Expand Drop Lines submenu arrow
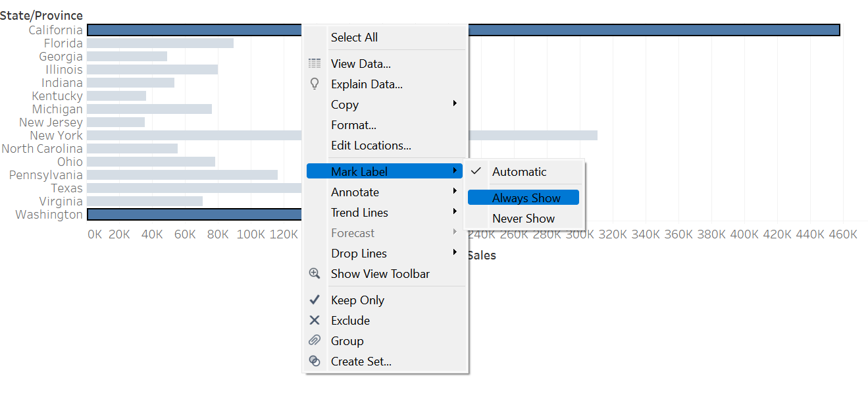The width and height of the screenshot is (868, 405). point(455,253)
